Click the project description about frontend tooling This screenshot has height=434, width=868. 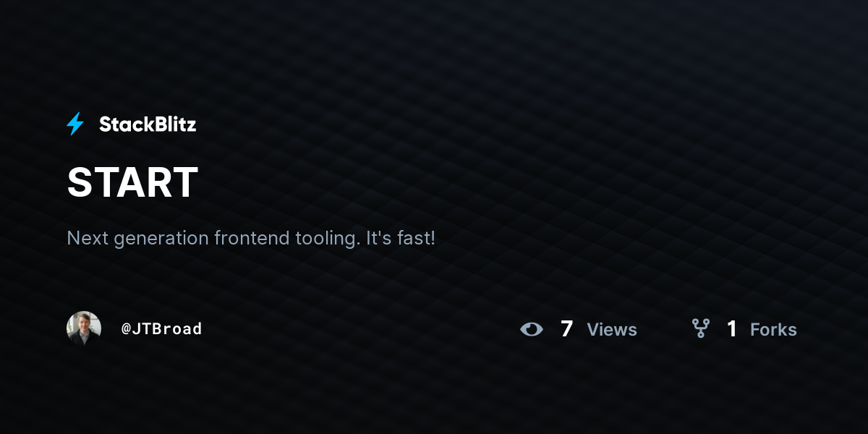click(251, 238)
